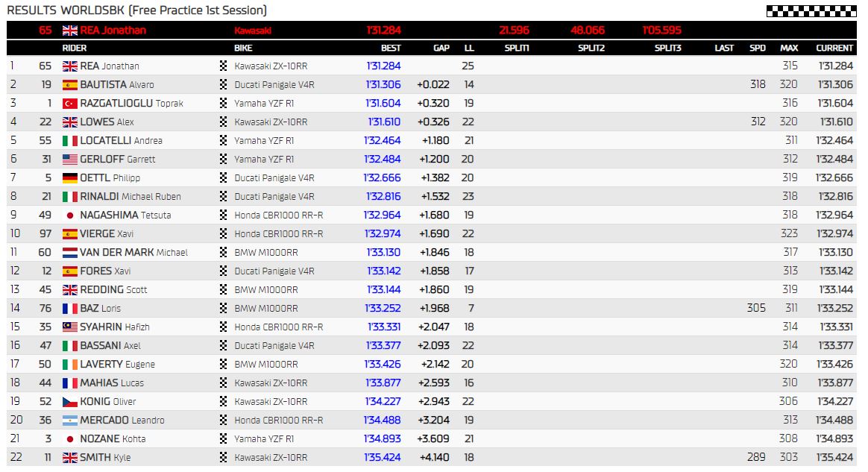Click the Italy flag beside LOCATELLI Andrea

click(70, 140)
